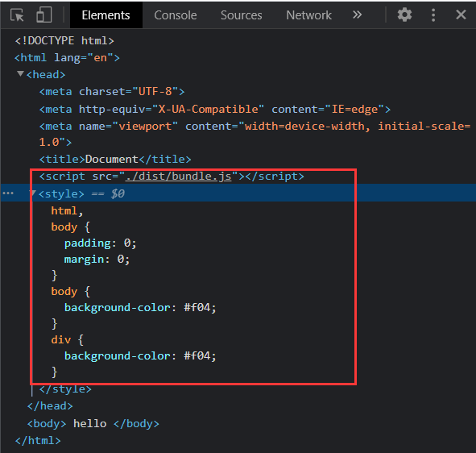Click the 'margin: 0;' text
This screenshot has height=453, width=476.
coord(97,260)
